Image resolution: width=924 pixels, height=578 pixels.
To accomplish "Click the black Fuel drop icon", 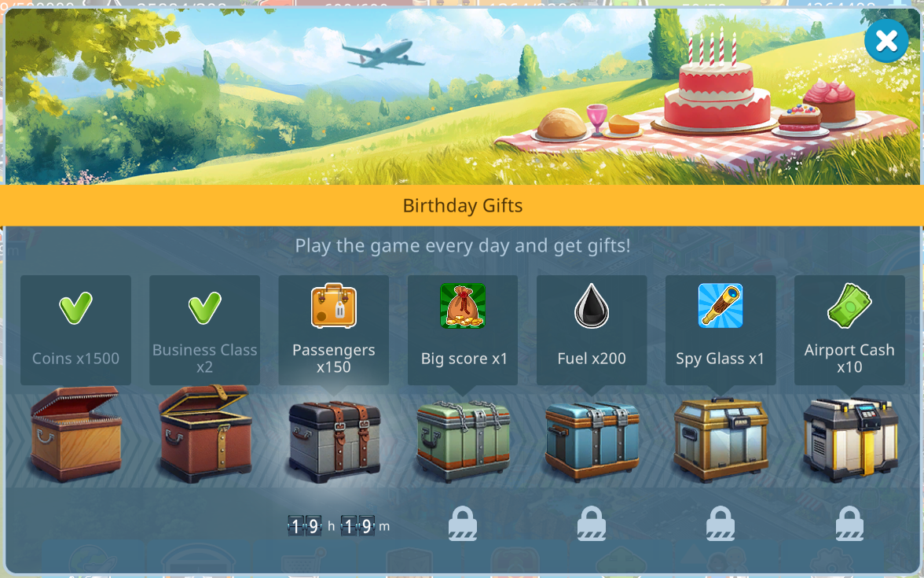I will (x=592, y=305).
